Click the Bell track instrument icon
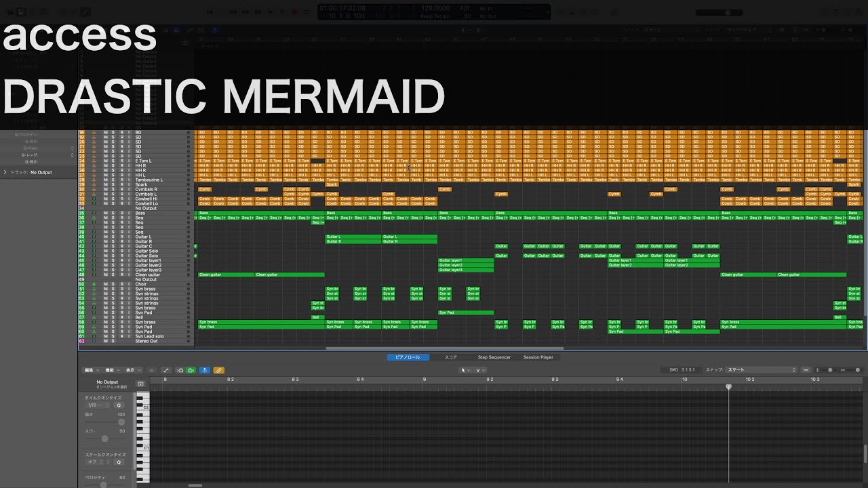This screenshot has width=868, height=488. 94,317
